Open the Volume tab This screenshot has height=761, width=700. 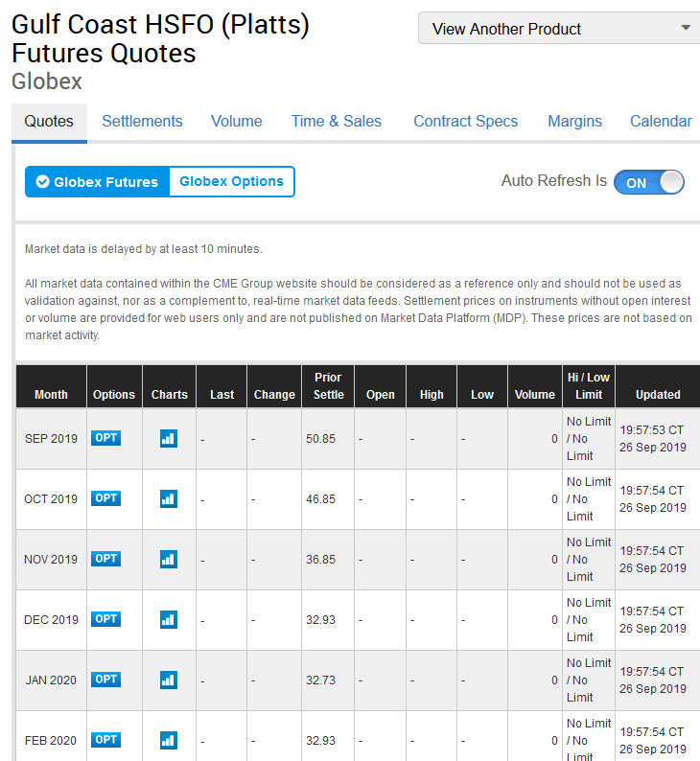[x=236, y=122]
